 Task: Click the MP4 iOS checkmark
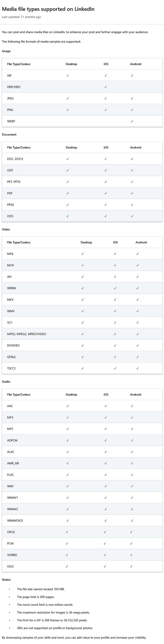coord(115,254)
